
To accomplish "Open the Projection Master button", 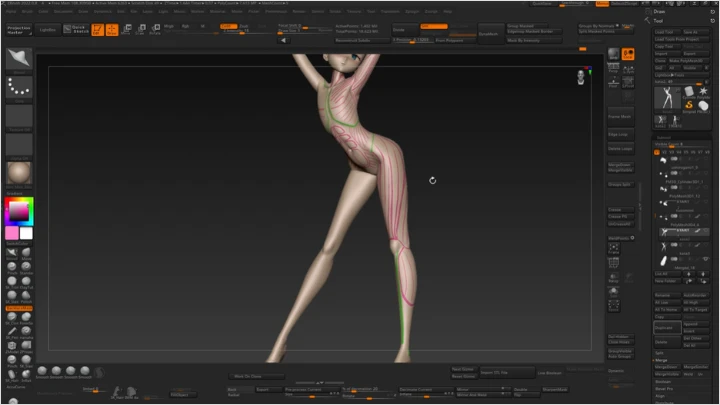I will pyautogui.click(x=19, y=31).
